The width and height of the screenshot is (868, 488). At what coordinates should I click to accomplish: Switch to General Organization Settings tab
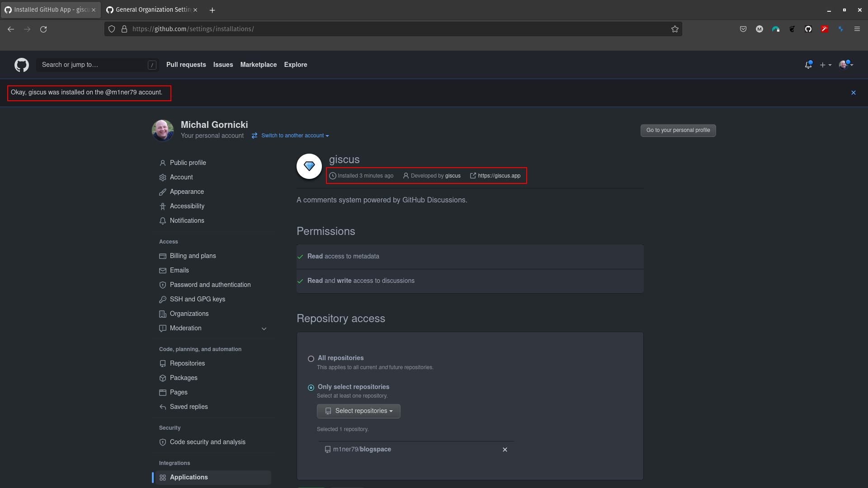click(x=152, y=9)
